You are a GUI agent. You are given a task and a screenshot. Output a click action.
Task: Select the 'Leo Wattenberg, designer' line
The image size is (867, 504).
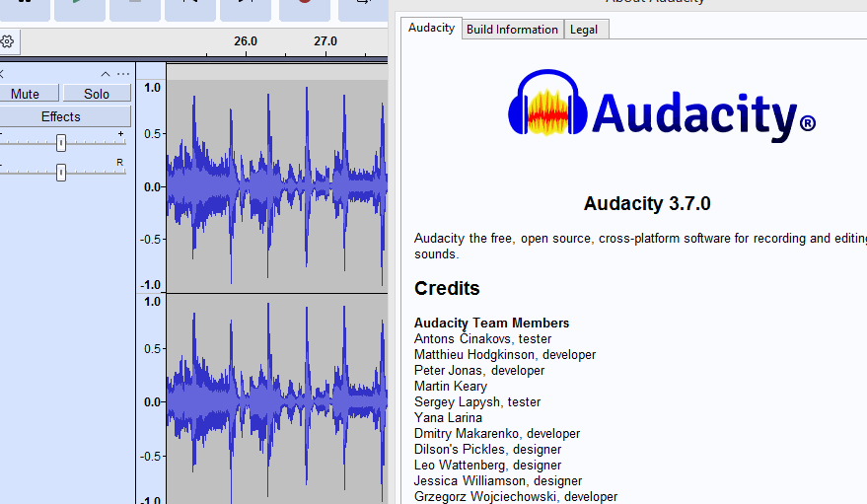(x=487, y=465)
